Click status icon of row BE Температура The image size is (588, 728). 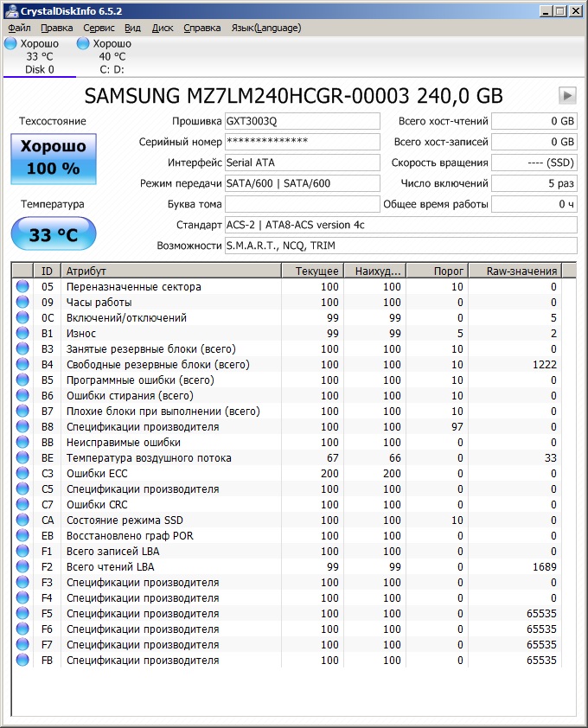click(22, 457)
